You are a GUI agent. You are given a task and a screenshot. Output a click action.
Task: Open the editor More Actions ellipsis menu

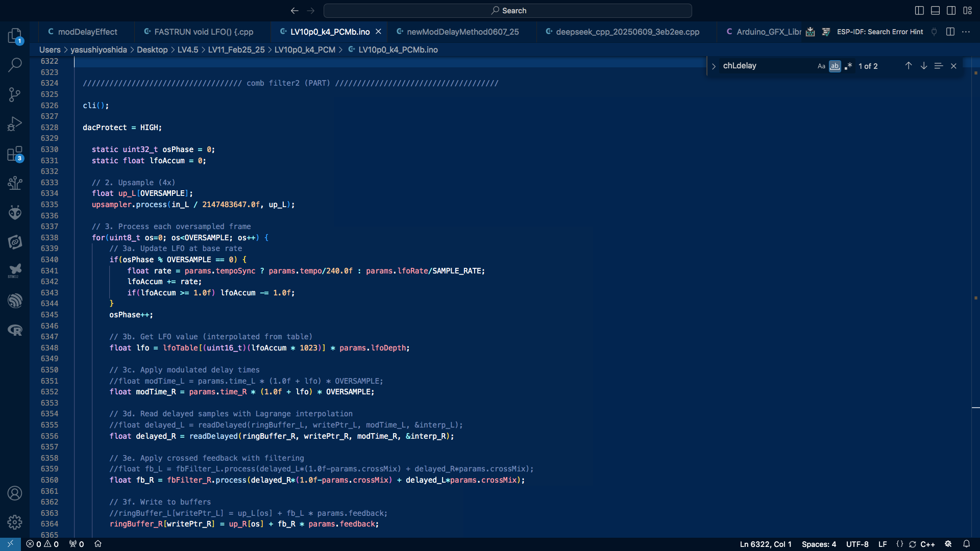pyautogui.click(x=966, y=32)
